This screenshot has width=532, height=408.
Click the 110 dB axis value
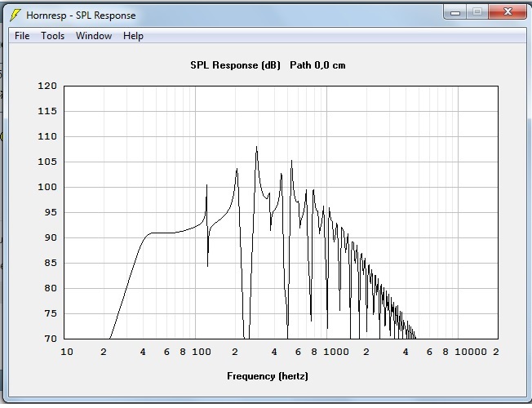tap(47, 136)
